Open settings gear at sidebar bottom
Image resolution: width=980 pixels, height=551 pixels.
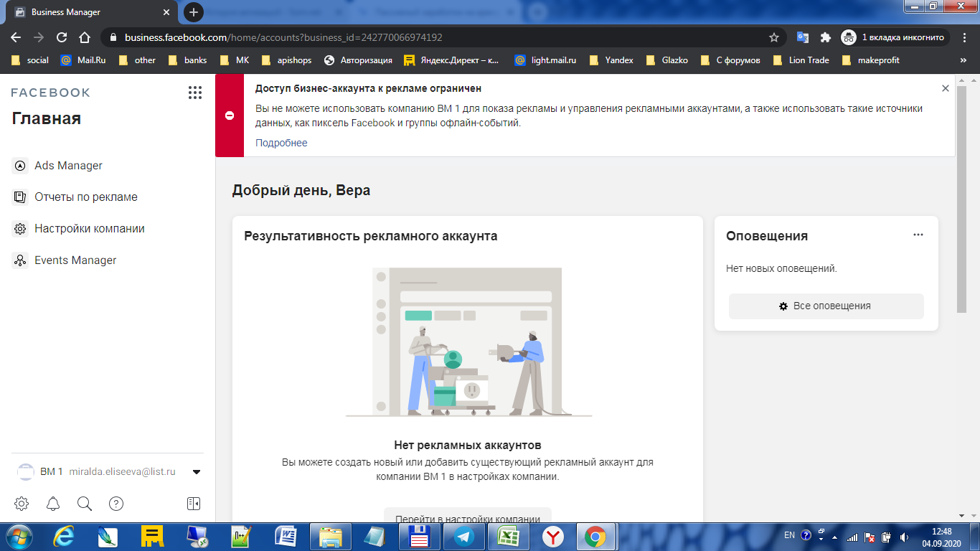coord(22,504)
